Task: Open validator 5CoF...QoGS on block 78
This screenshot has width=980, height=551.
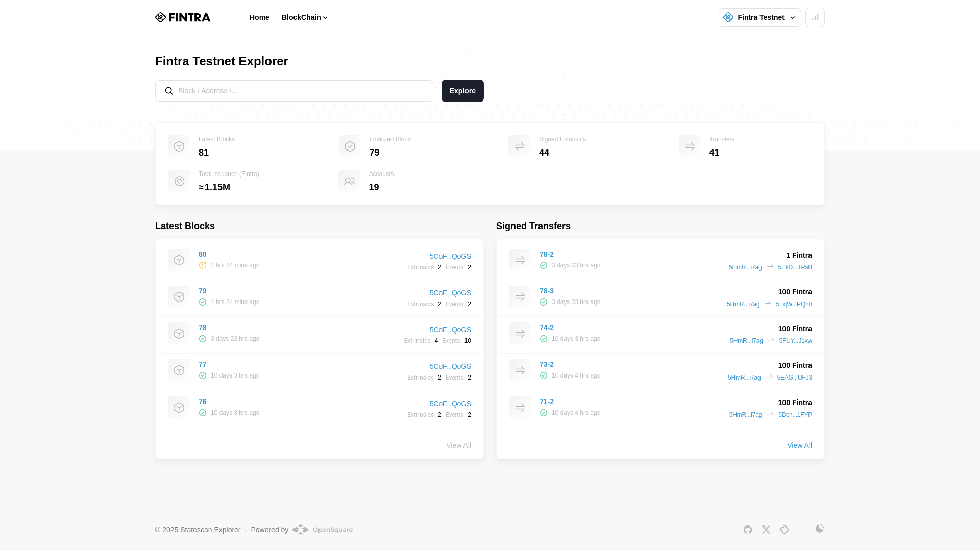Action: [450, 330]
